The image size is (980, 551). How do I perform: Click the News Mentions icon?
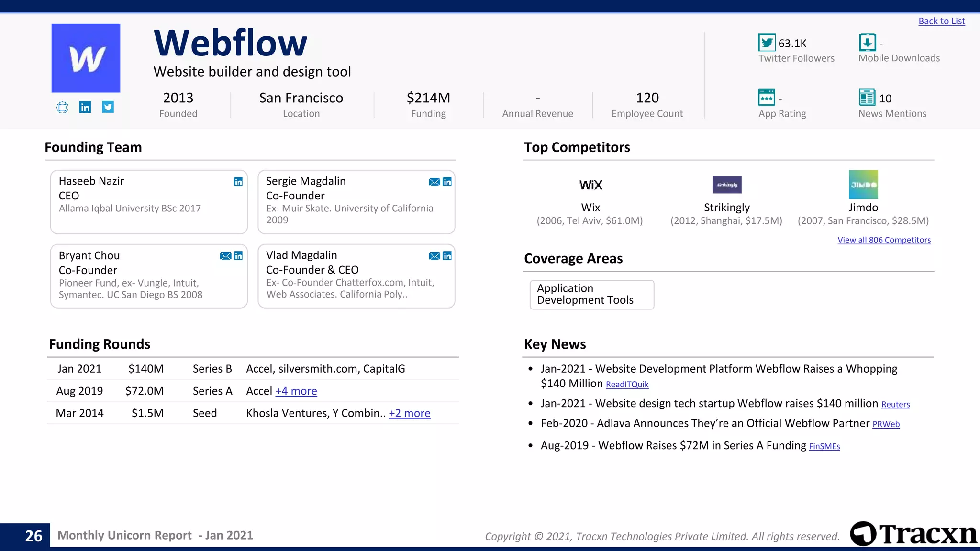[867, 98]
